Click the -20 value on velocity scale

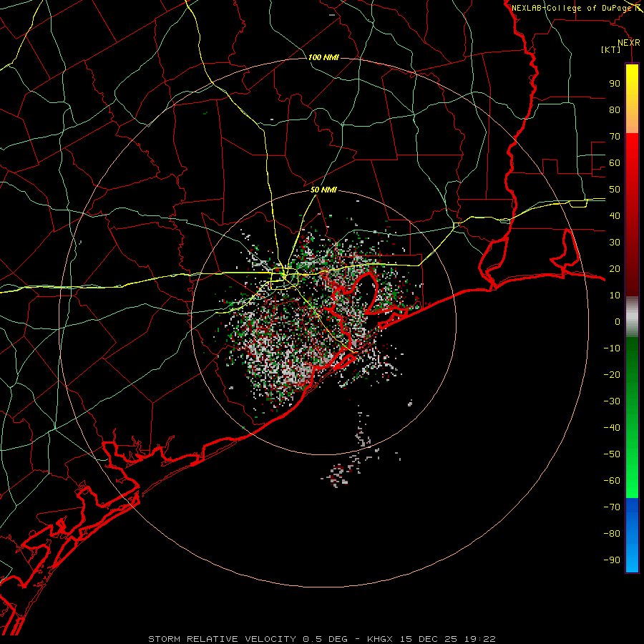point(612,375)
